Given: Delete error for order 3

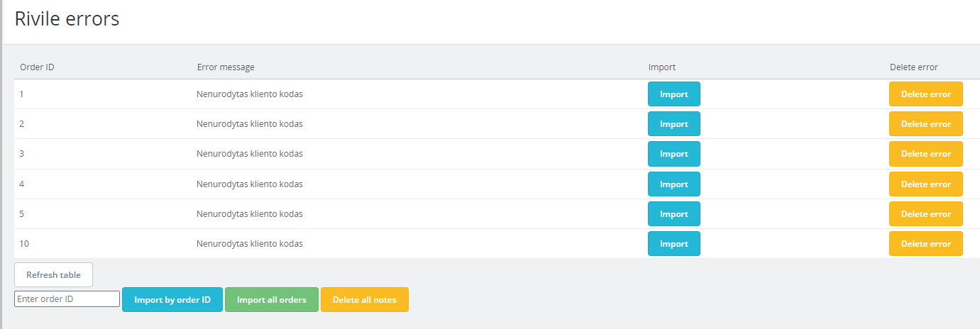Looking at the screenshot, I should coord(925,154).
